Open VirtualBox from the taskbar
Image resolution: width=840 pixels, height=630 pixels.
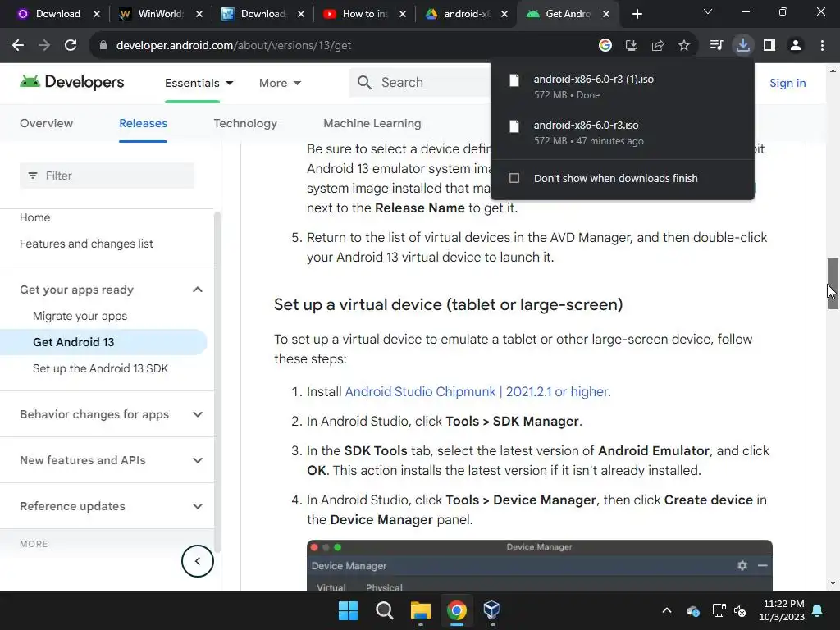coord(492,610)
